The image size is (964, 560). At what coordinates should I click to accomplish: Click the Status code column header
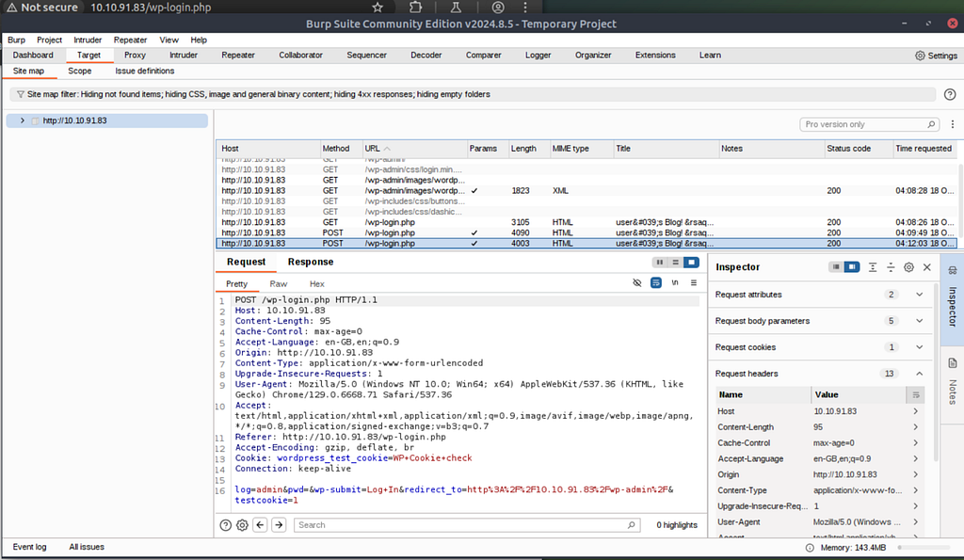(x=858, y=149)
